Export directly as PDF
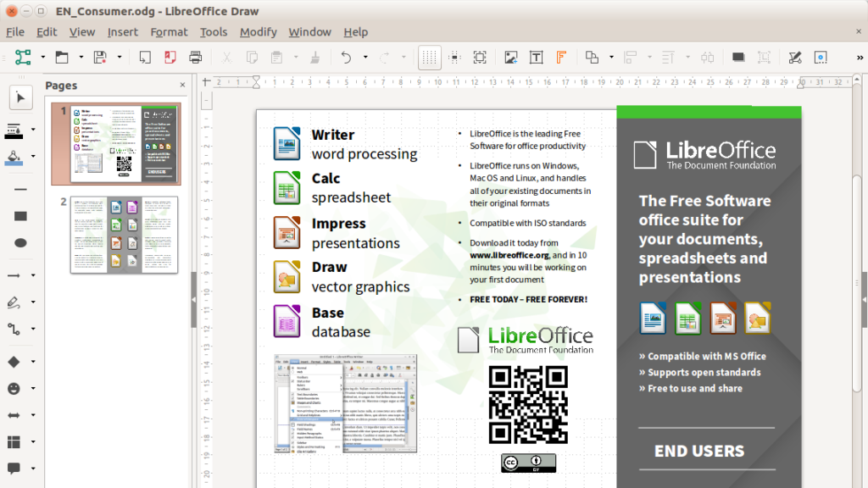Viewport: 868px width, 488px height. (170, 57)
